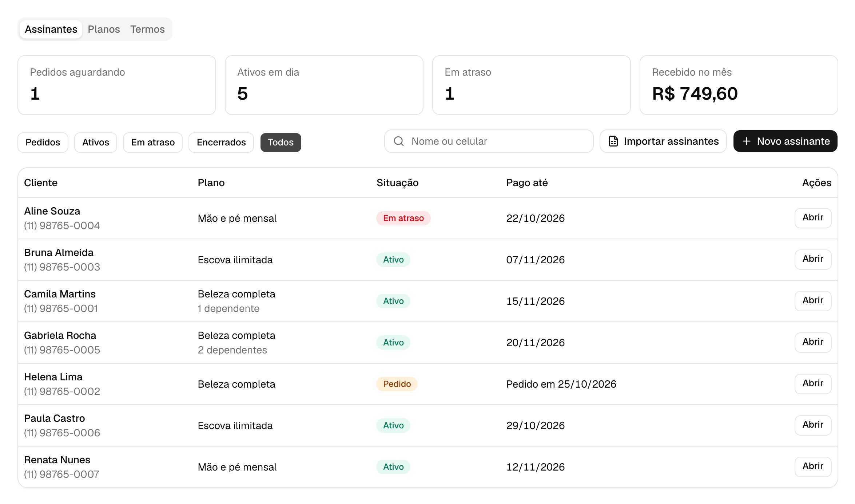This screenshot has height=504, width=855.
Task: Click the name Helena Lima
Action: tap(53, 377)
